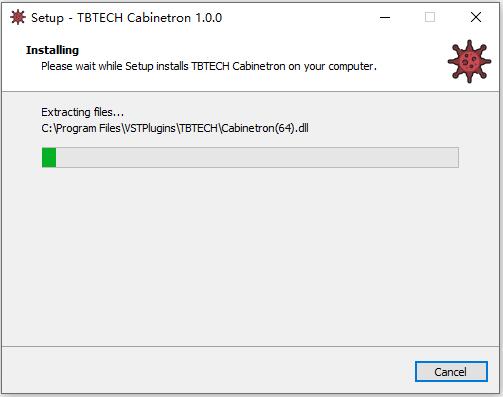Click the 'Please wait while Setup installs' message
Image resolution: width=503 pixels, height=397 pixels.
(x=209, y=66)
